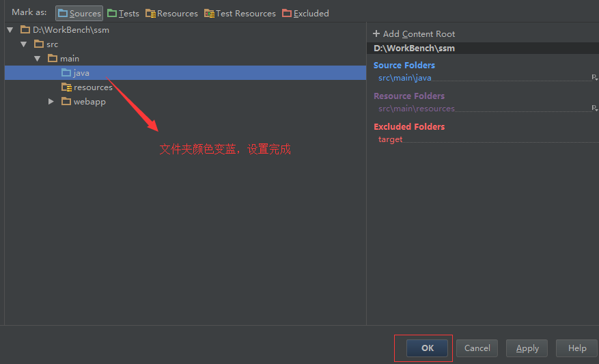The height and width of the screenshot is (364, 599).
Task: Select src\main\resources folder entry
Action: click(417, 109)
